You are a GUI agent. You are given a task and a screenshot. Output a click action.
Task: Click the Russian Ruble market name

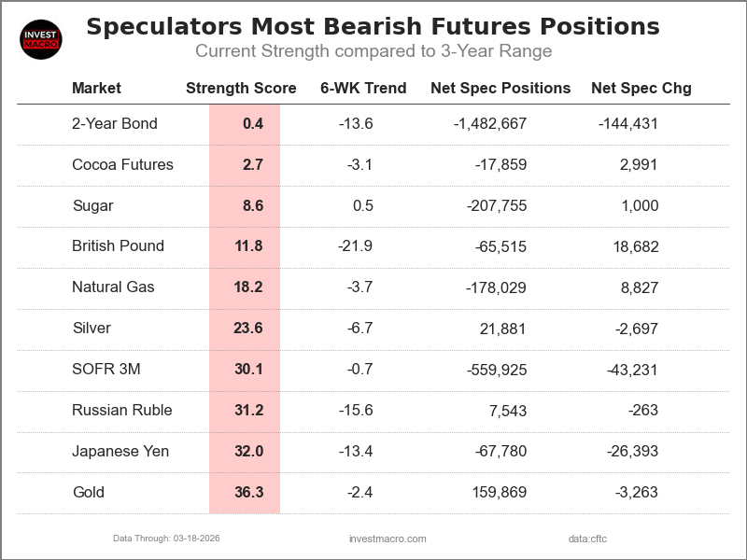pyautogui.click(x=121, y=411)
